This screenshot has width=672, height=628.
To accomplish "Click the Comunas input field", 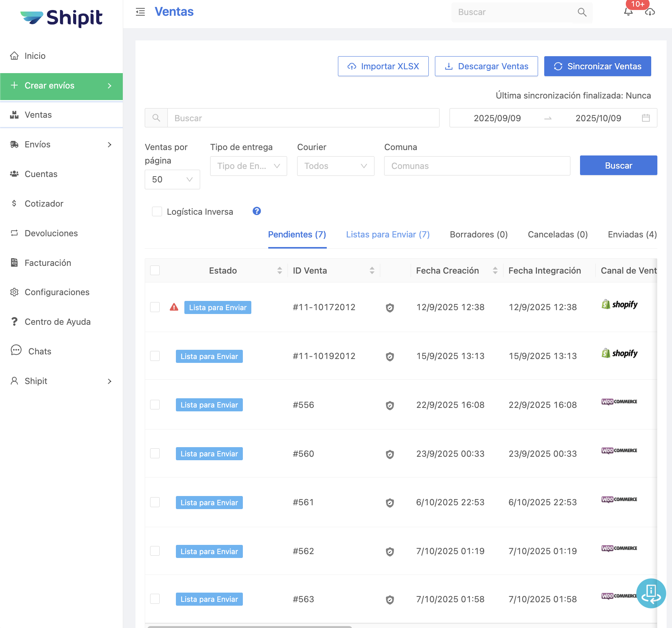I will click(477, 166).
